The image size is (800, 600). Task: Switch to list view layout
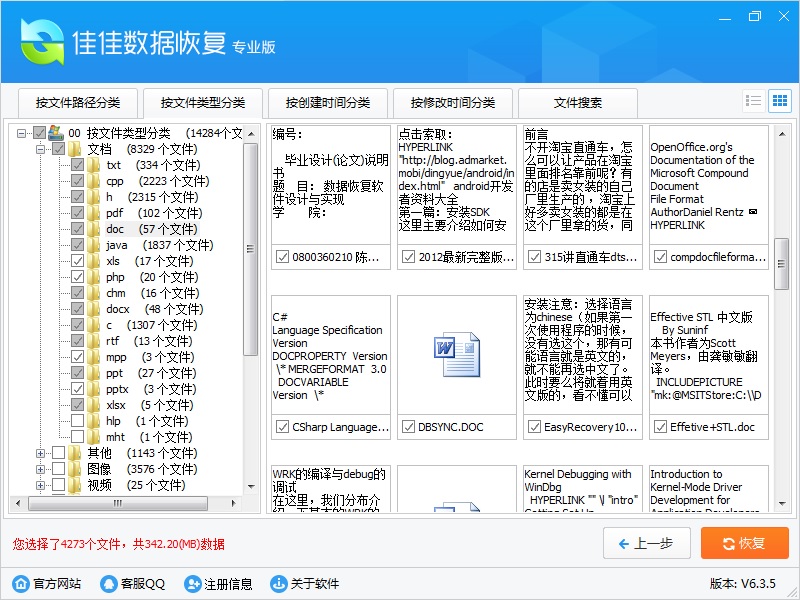coord(754,101)
